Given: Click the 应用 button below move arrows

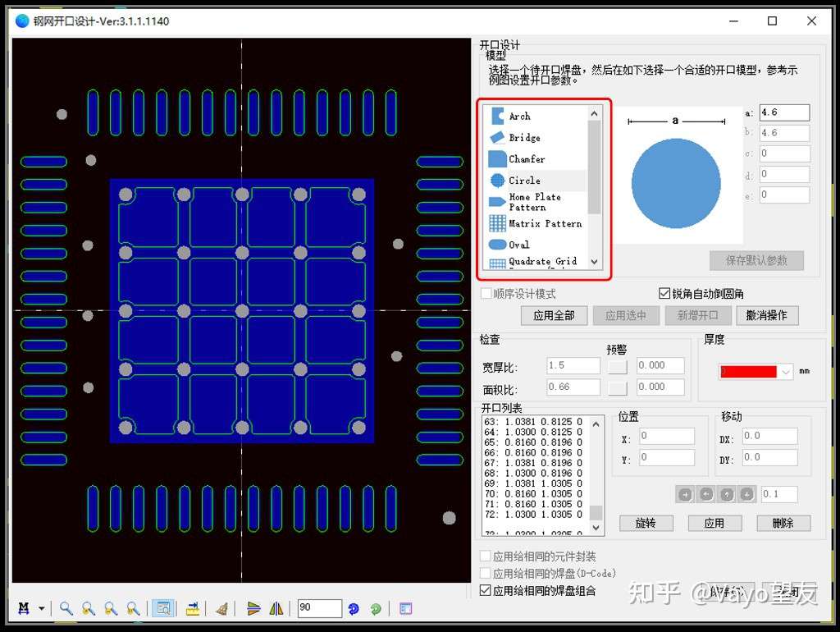Looking at the screenshot, I should point(714,523).
